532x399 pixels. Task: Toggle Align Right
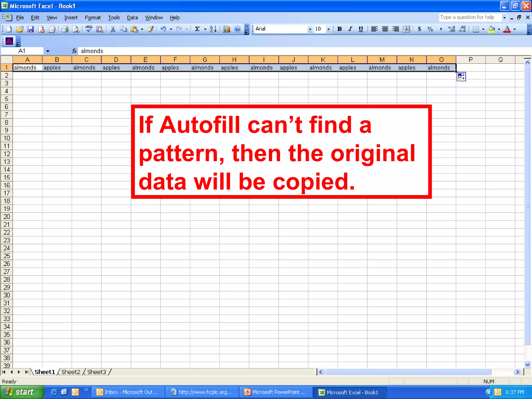(x=396, y=29)
